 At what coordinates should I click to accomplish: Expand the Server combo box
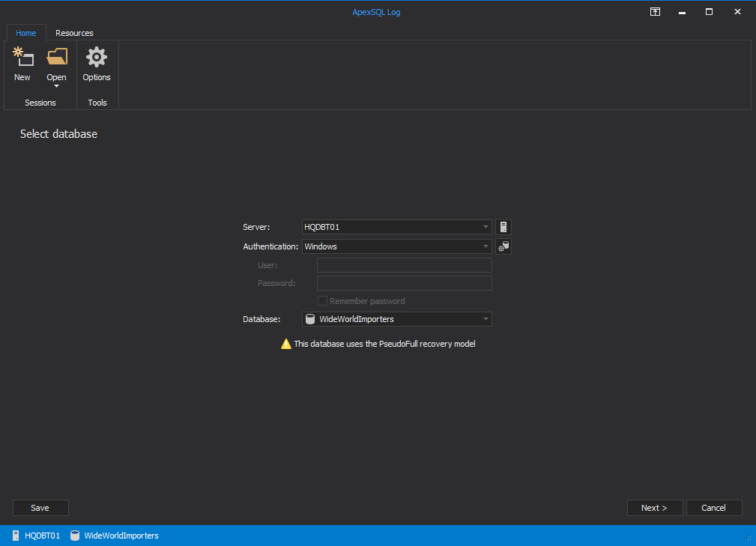tap(486, 227)
